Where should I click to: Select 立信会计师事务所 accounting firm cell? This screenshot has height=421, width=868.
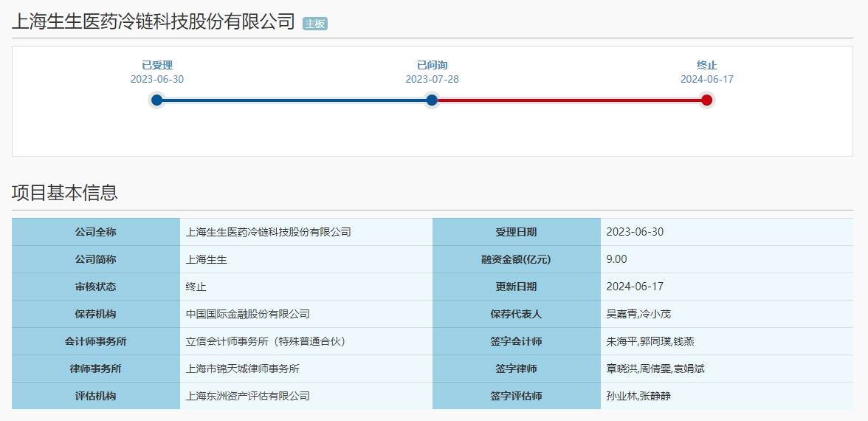266,341
